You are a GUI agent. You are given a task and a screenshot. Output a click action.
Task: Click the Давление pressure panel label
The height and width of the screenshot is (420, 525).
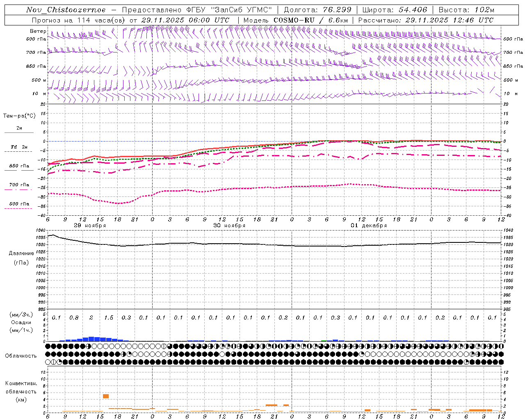pyautogui.click(x=21, y=253)
